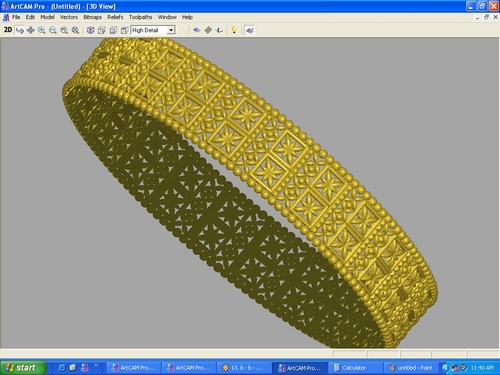Image resolution: width=500 pixels, height=375 pixels.
Task: Open the File menu
Action: point(16,17)
